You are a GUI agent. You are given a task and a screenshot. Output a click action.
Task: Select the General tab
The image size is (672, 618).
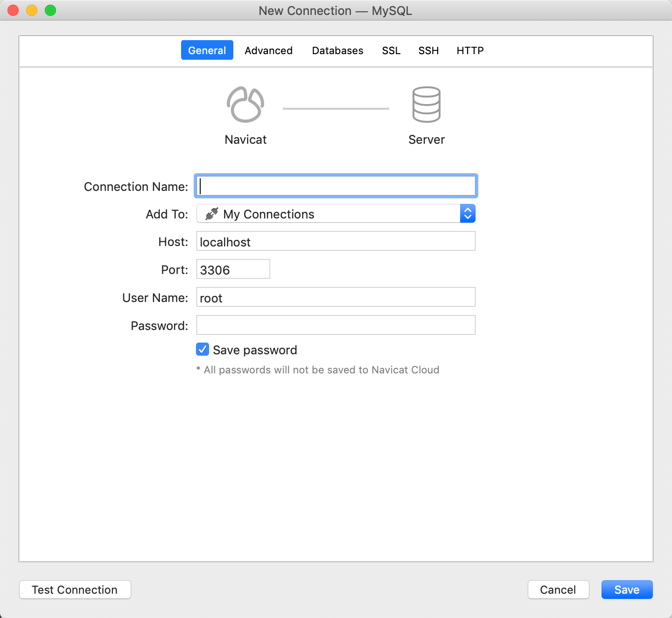[207, 50]
